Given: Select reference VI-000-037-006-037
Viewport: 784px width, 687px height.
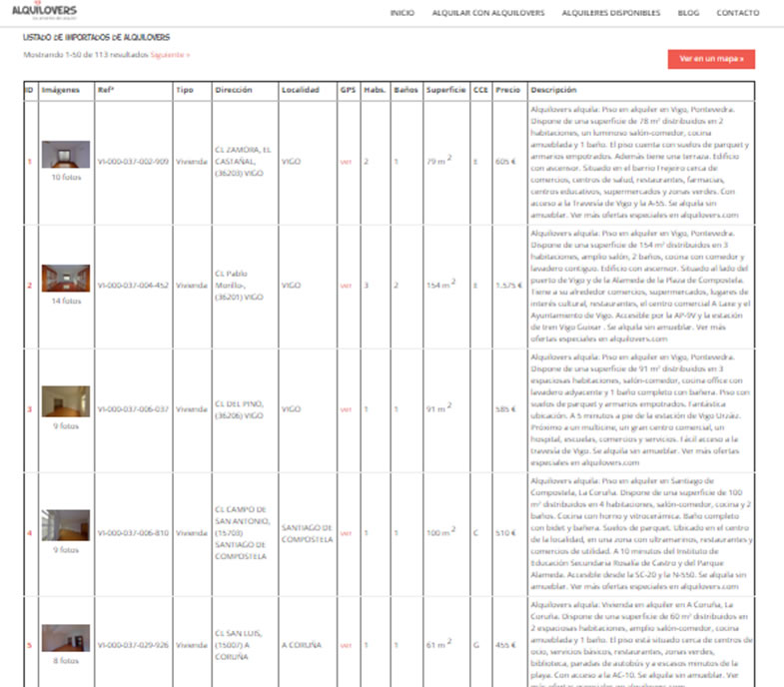Looking at the screenshot, I should click(x=133, y=409).
